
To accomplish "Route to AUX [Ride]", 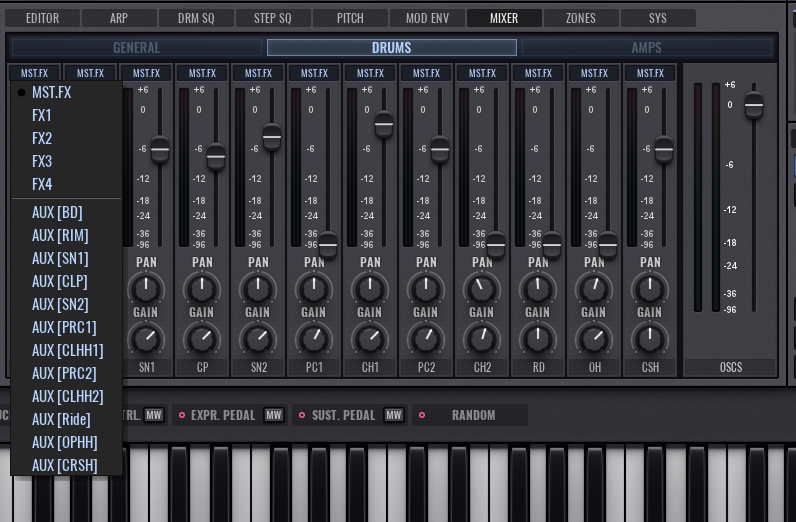I will click(x=67, y=419).
